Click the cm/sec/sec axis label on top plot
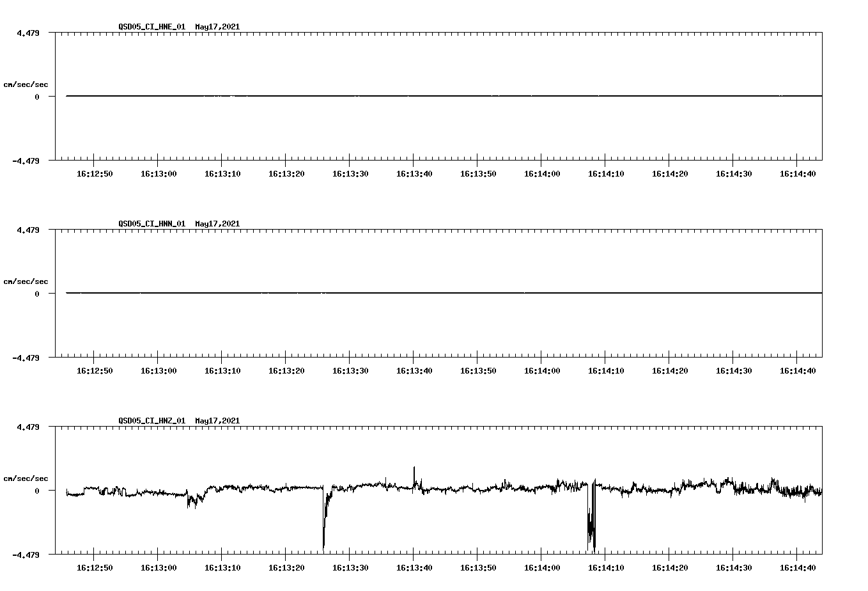This screenshot has height=591, width=868. coord(26,84)
